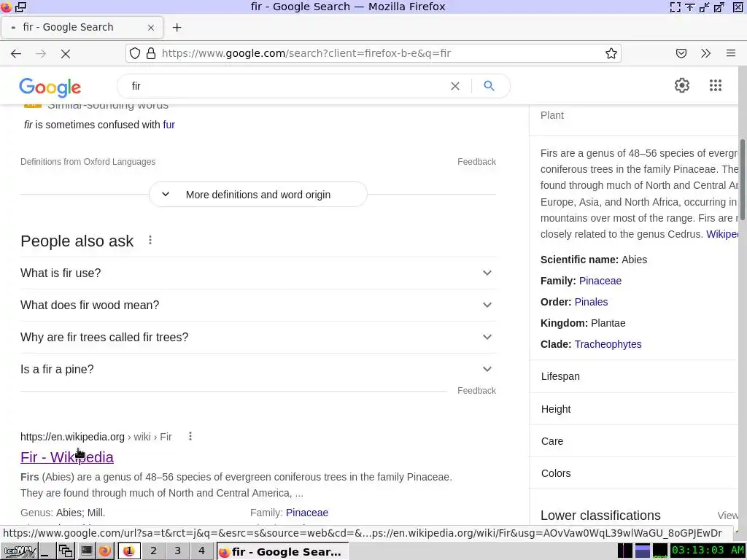This screenshot has height=560, width=747.
Task: Open Google quick settings gear
Action: point(682,86)
